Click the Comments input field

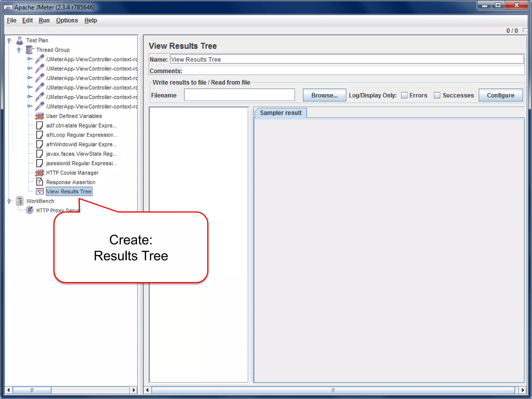353,71
